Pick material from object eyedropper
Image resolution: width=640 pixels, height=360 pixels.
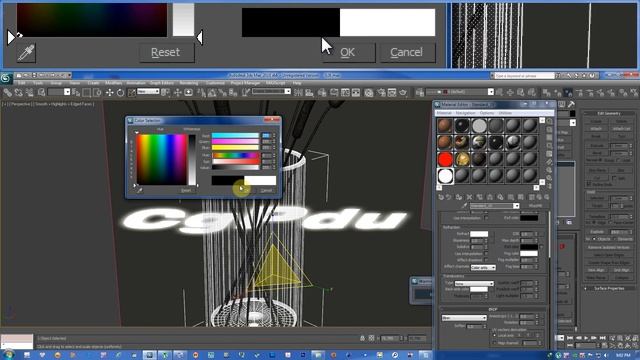(464, 206)
